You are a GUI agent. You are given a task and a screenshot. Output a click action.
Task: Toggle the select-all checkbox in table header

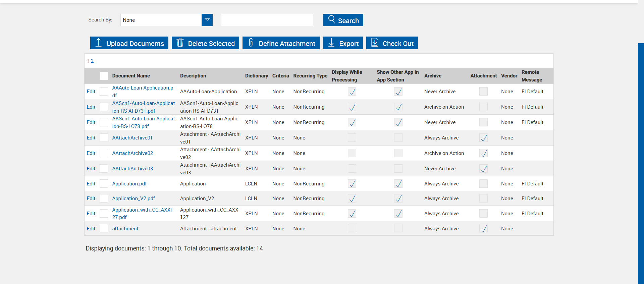(104, 76)
